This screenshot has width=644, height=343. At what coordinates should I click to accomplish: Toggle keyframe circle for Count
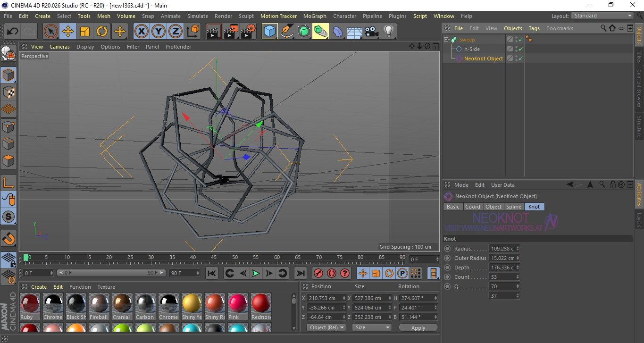(x=447, y=277)
